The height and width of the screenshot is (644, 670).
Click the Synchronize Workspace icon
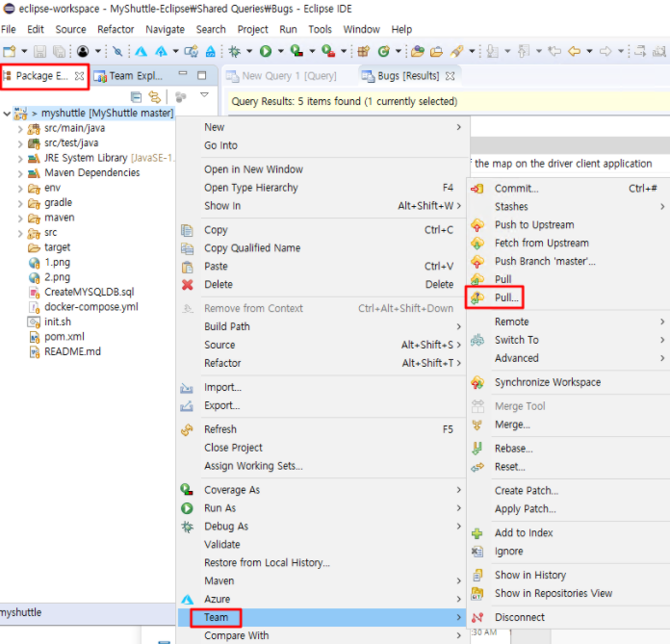[x=477, y=382]
